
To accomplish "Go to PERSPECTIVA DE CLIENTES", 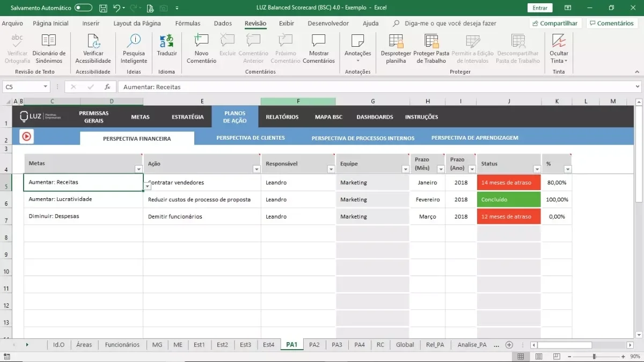I will [x=251, y=138].
